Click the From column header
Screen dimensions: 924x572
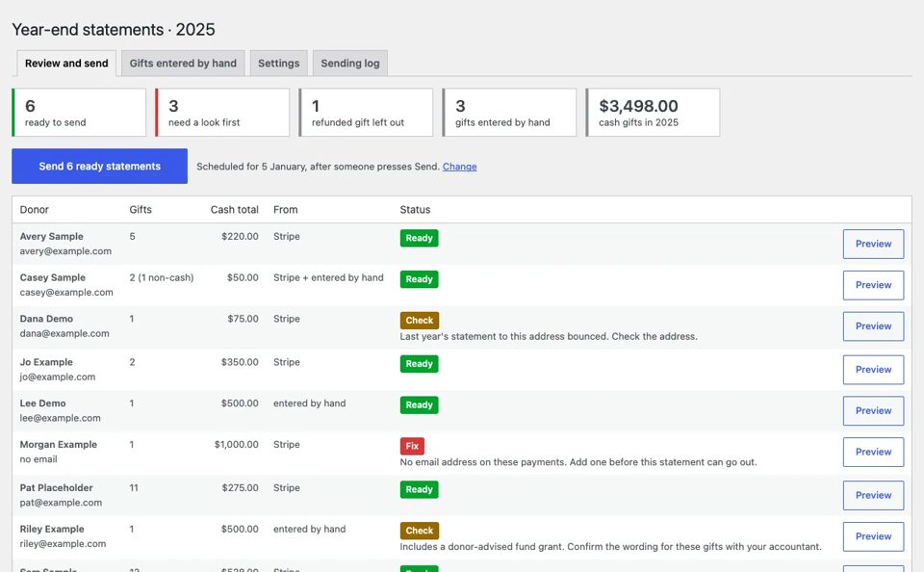coord(285,209)
